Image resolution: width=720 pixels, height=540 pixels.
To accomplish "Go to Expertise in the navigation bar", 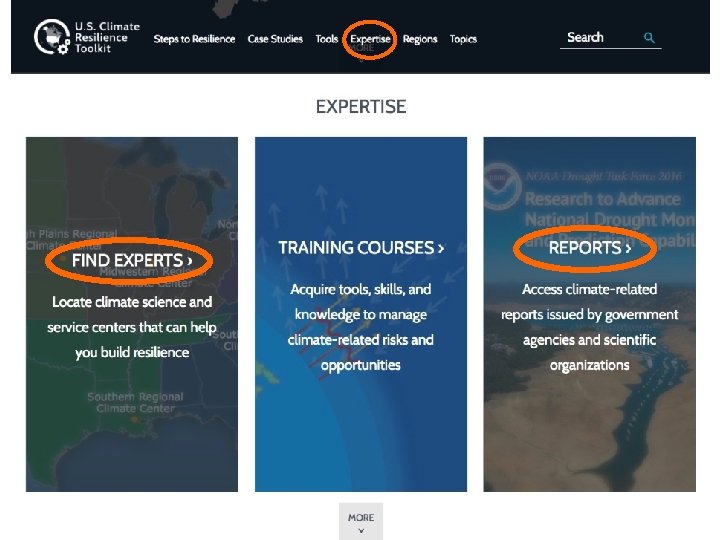I will coord(370,39).
